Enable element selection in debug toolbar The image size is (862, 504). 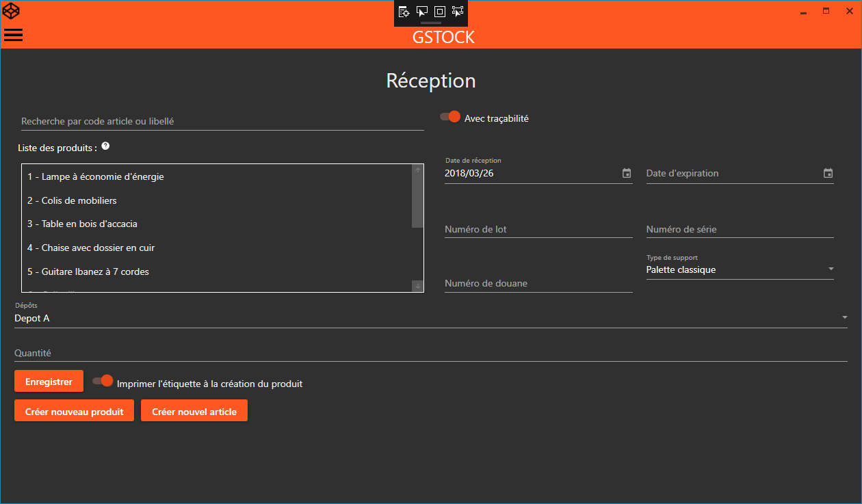tap(422, 11)
